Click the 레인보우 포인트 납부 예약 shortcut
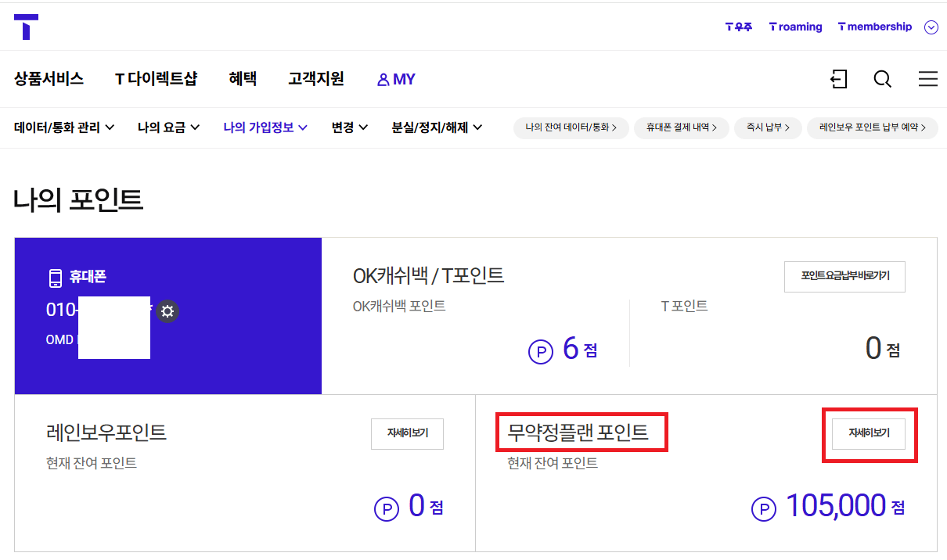 pyautogui.click(x=872, y=127)
